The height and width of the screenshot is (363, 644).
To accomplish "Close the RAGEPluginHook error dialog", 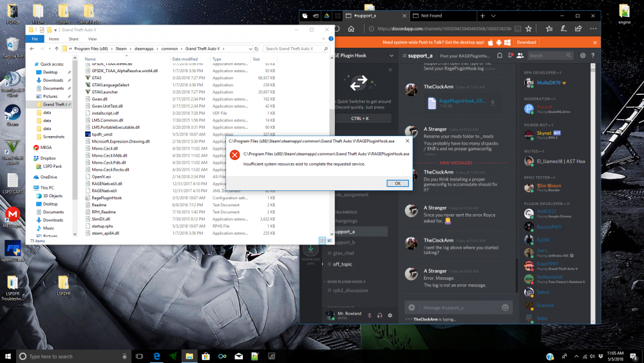I will pos(407,141).
